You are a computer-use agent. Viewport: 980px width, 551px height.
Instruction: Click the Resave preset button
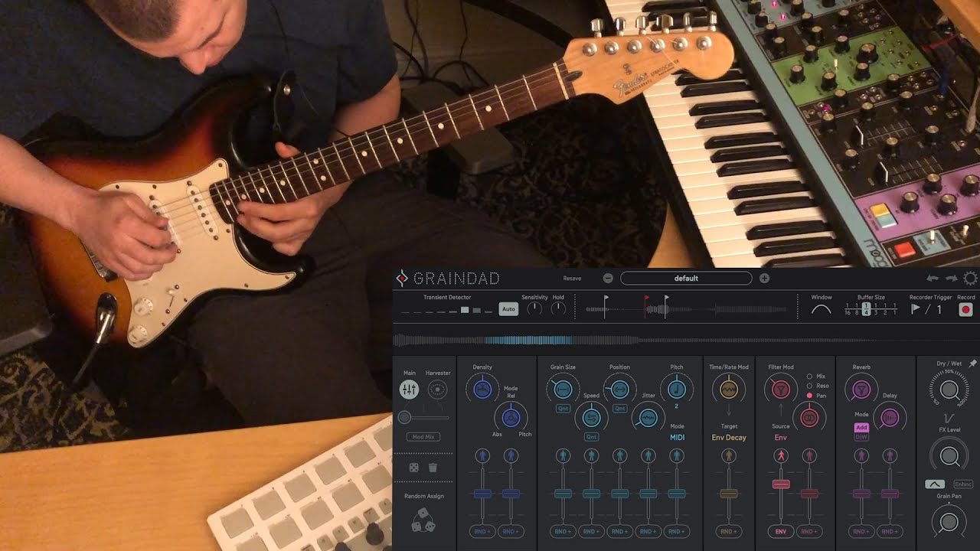[x=572, y=279]
